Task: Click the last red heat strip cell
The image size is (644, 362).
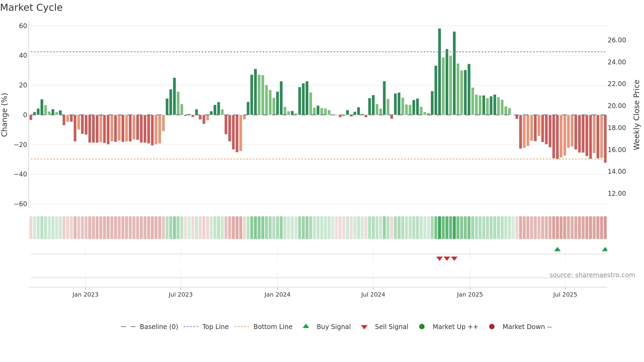Action: 605,228
